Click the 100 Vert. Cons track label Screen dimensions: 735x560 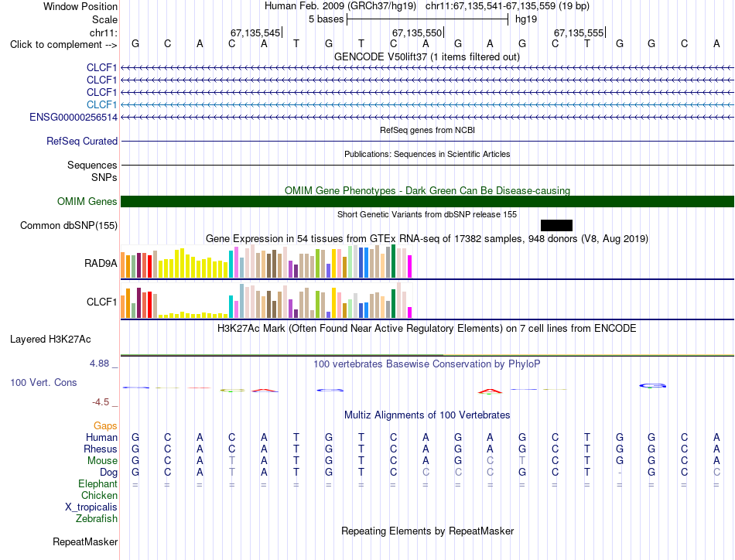(x=43, y=382)
